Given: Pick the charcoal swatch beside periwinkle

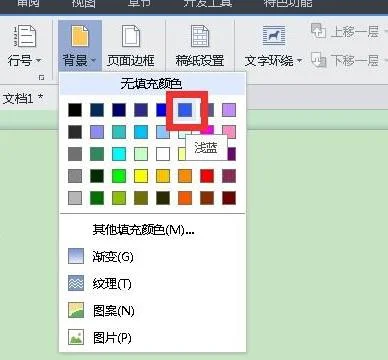Looking at the screenshot, I should pyautogui.click(x=75, y=132).
